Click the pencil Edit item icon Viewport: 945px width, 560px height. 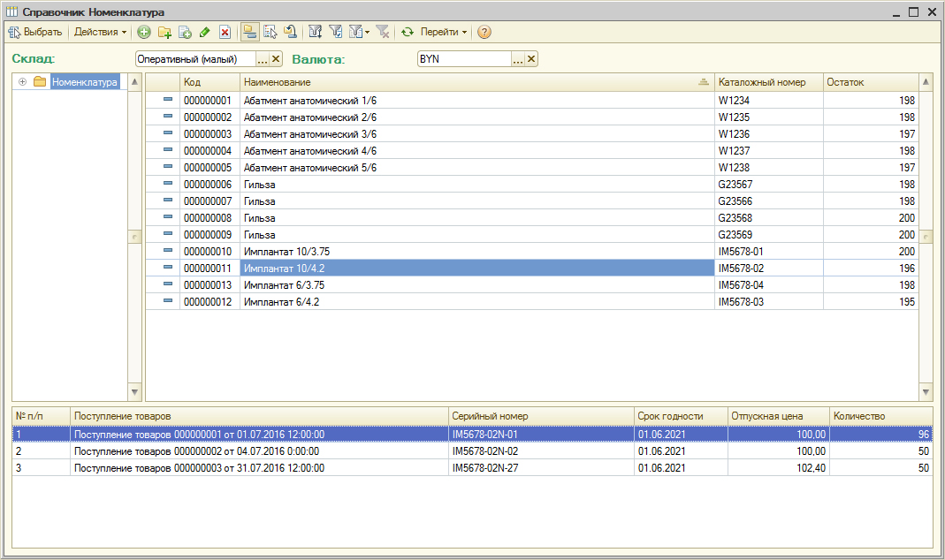click(x=204, y=32)
